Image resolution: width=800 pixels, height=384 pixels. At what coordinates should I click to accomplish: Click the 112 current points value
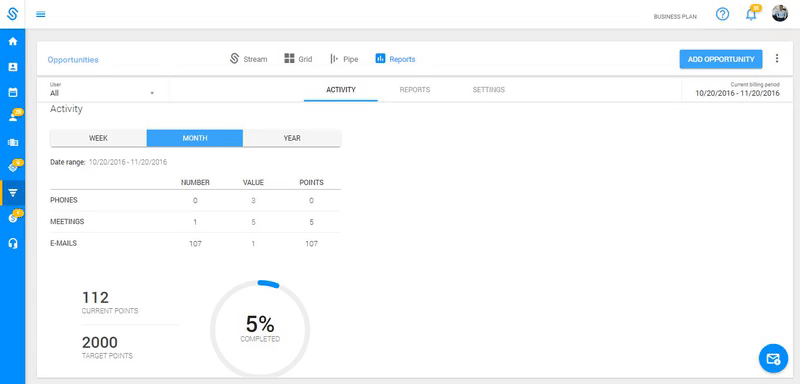[95, 298]
